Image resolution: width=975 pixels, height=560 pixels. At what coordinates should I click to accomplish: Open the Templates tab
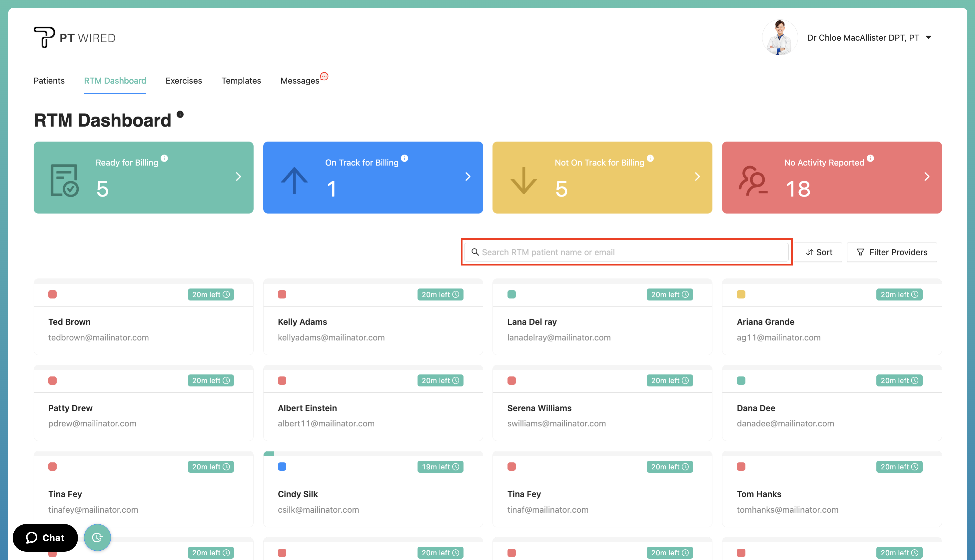[x=241, y=80]
